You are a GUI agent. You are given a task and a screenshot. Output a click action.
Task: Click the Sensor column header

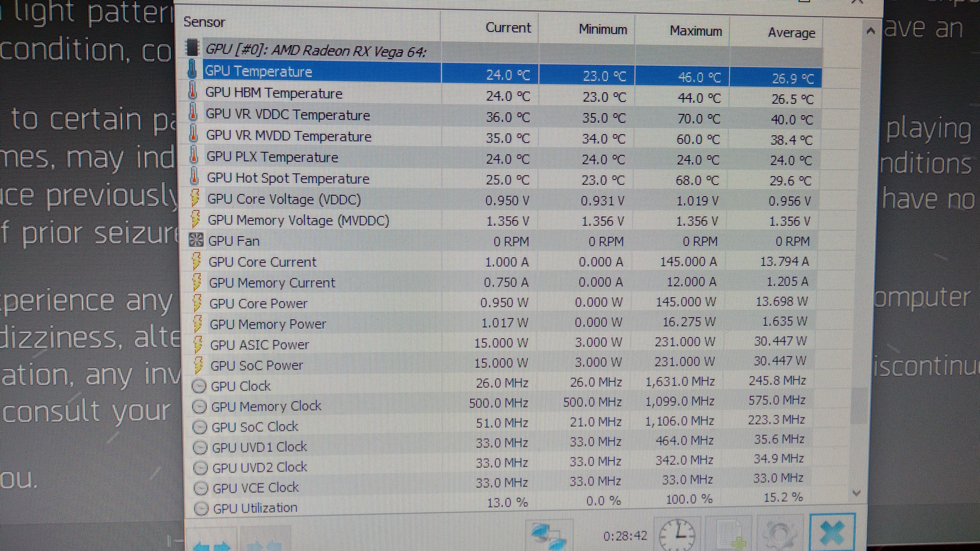click(204, 22)
